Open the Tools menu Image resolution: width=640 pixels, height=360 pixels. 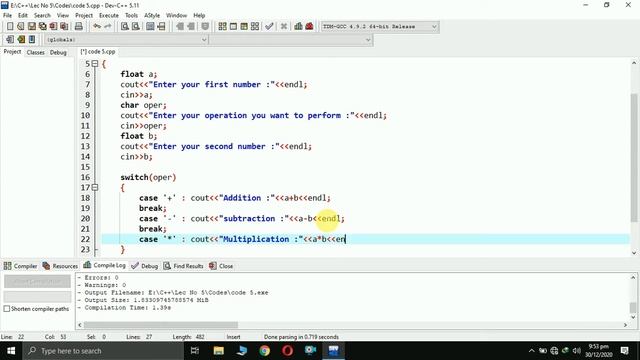(x=131, y=16)
